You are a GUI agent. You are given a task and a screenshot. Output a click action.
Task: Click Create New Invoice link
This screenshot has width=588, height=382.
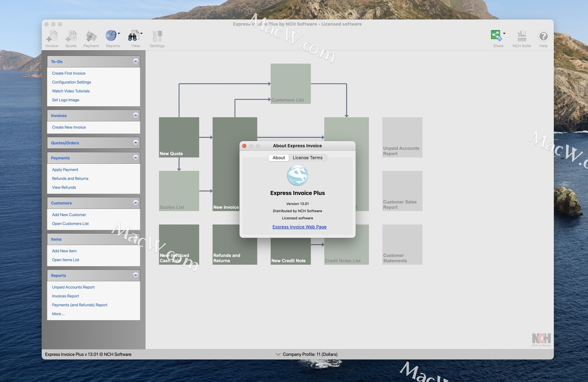(69, 127)
